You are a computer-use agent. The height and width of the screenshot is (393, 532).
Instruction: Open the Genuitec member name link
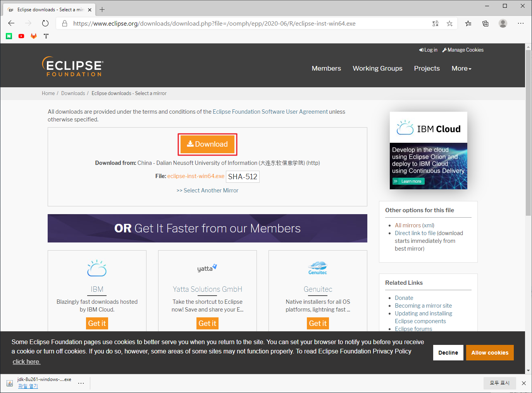(318, 289)
